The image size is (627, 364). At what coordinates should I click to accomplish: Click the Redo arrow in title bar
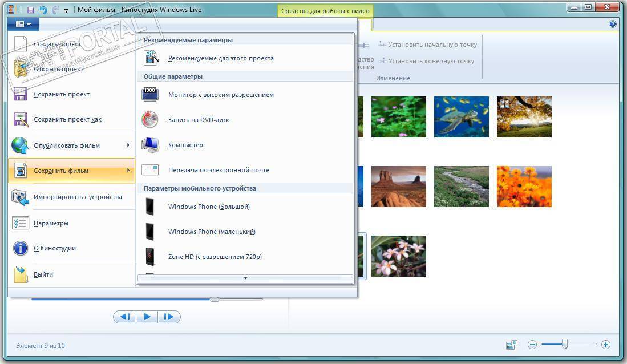click(x=56, y=10)
